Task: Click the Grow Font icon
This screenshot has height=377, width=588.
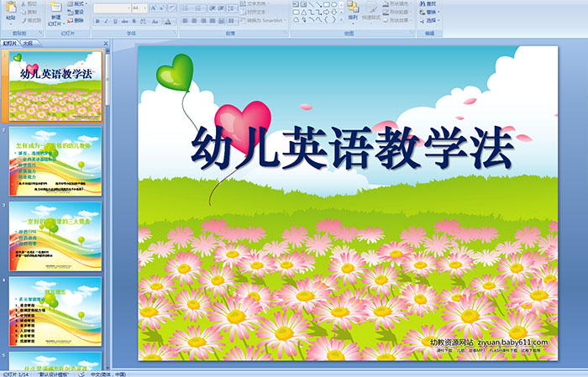Action: tap(154, 8)
